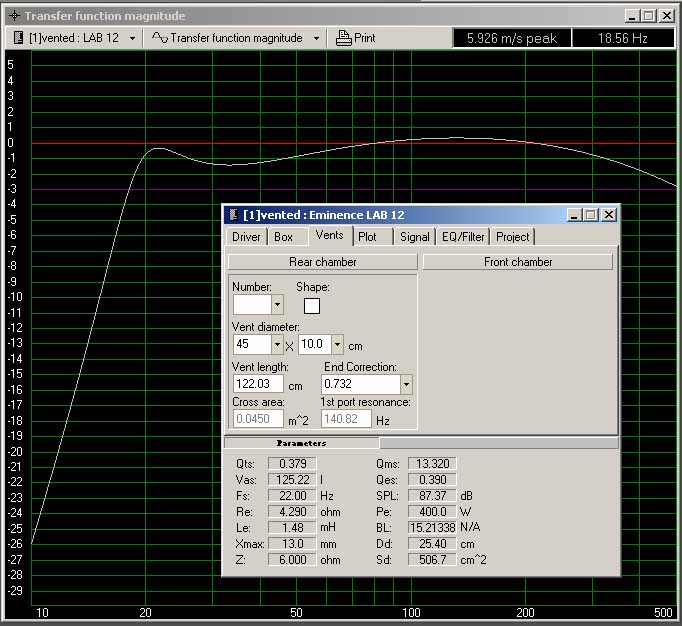Viewport: 682px width, 626px height.
Task: Click the Dd value 25.40
Action: (432, 544)
